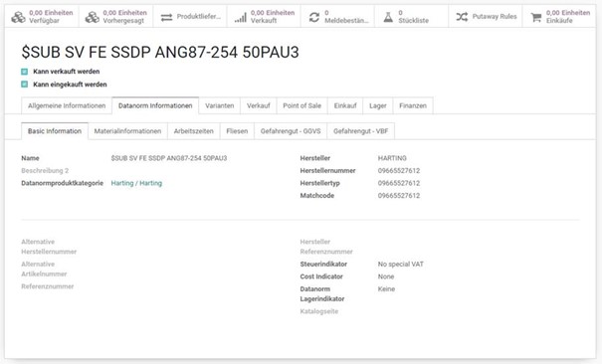Click the Datanorm Lagerindikator value Keine
The width and height of the screenshot is (602, 364).
tap(386, 289)
